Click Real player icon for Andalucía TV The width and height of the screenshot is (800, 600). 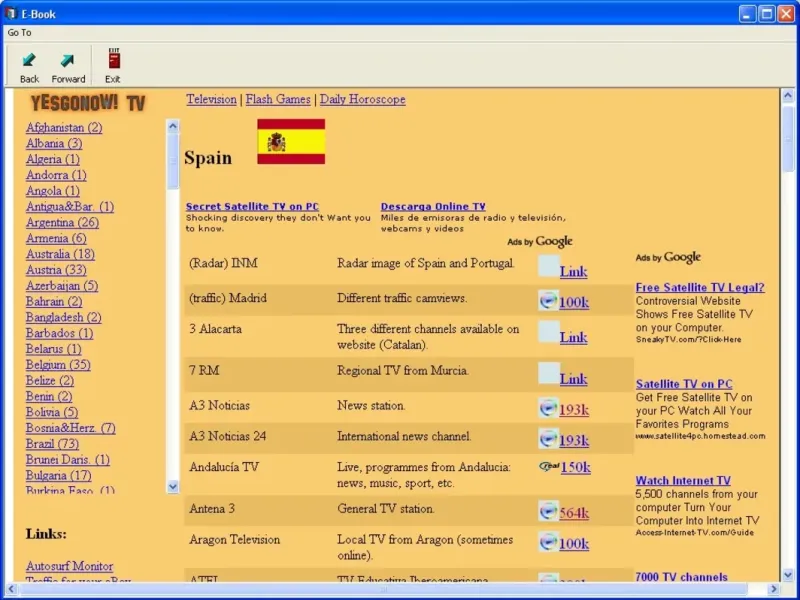click(x=549, y=466)
